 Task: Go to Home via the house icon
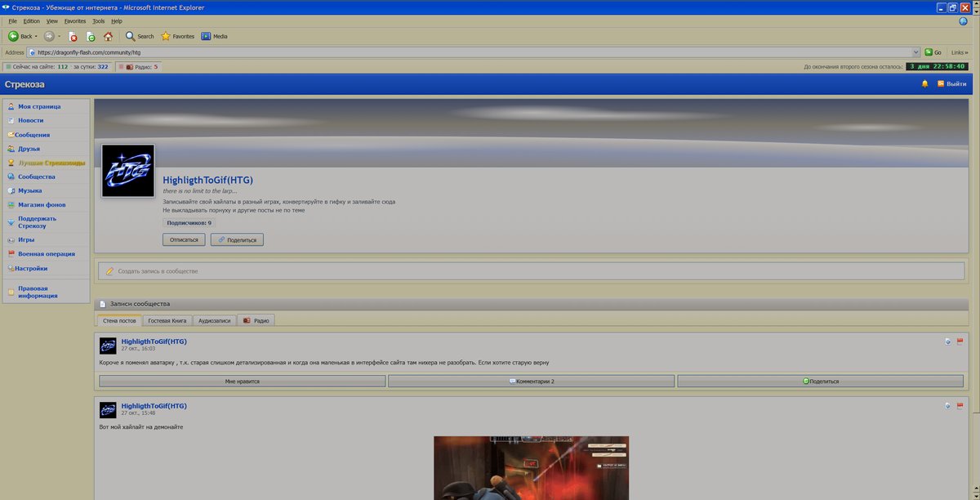[x=109, y=36]
